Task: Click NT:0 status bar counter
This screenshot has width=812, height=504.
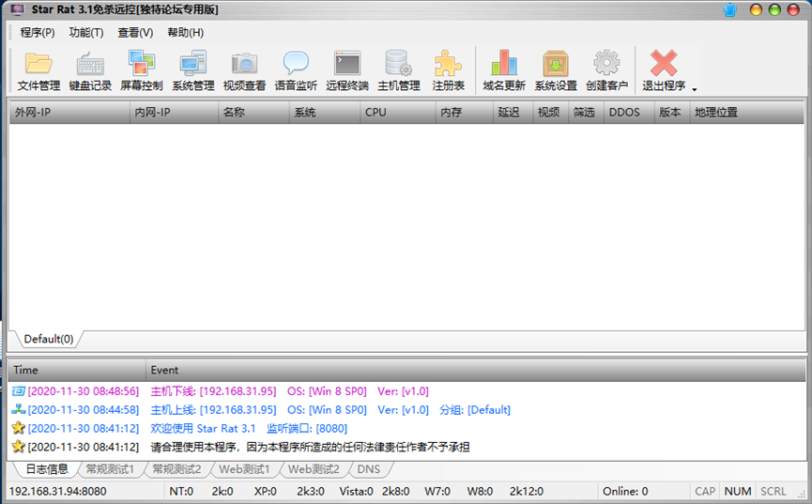Action: tap(181, 492)
